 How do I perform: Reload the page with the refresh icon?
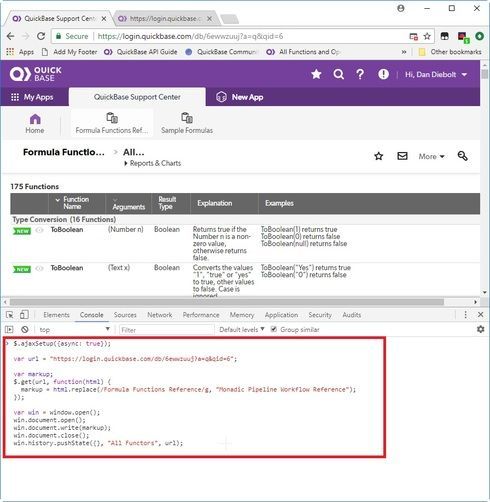click(41, 36)
